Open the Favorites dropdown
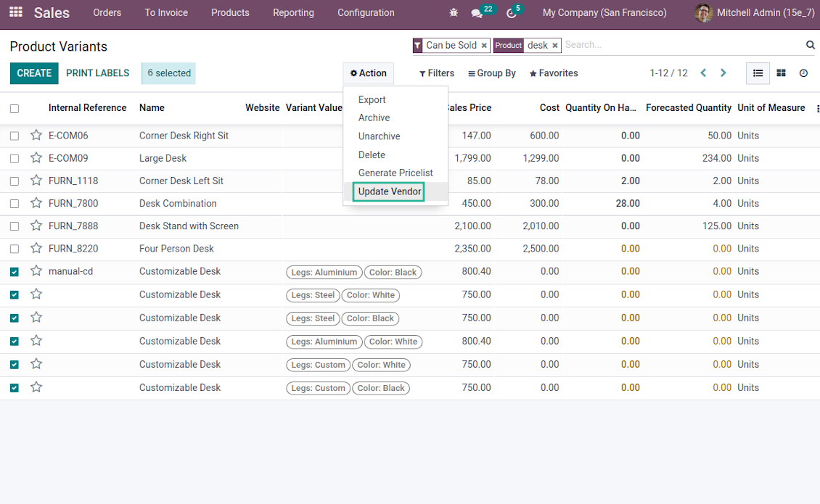The height and width of the screenshot is (504, 820). (554, 73)
